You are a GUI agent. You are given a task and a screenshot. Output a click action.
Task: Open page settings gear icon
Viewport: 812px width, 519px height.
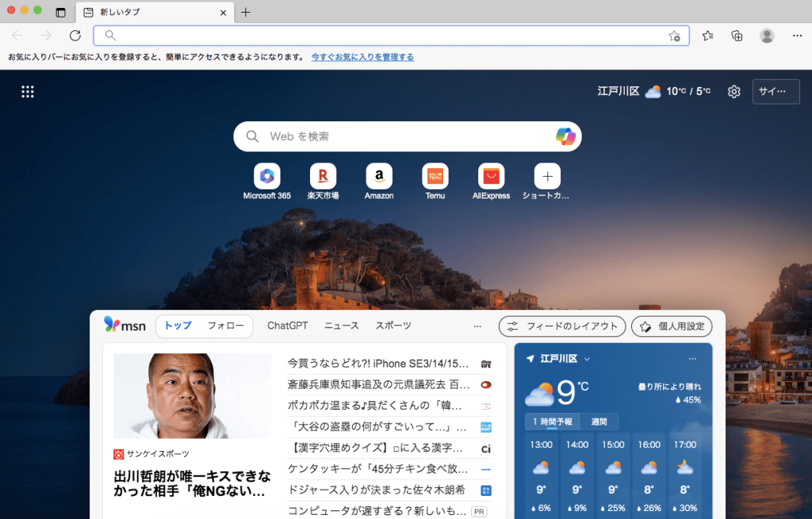tap(733, 92)
